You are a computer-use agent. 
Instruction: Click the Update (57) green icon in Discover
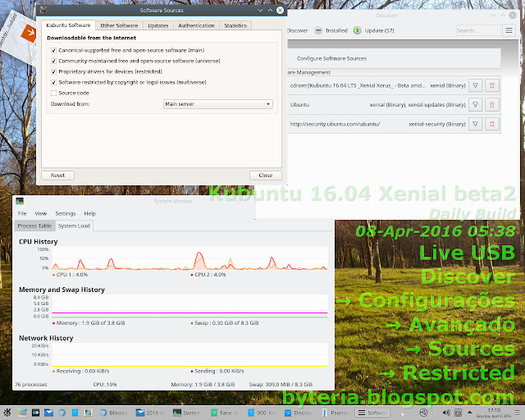coord(358,30)
